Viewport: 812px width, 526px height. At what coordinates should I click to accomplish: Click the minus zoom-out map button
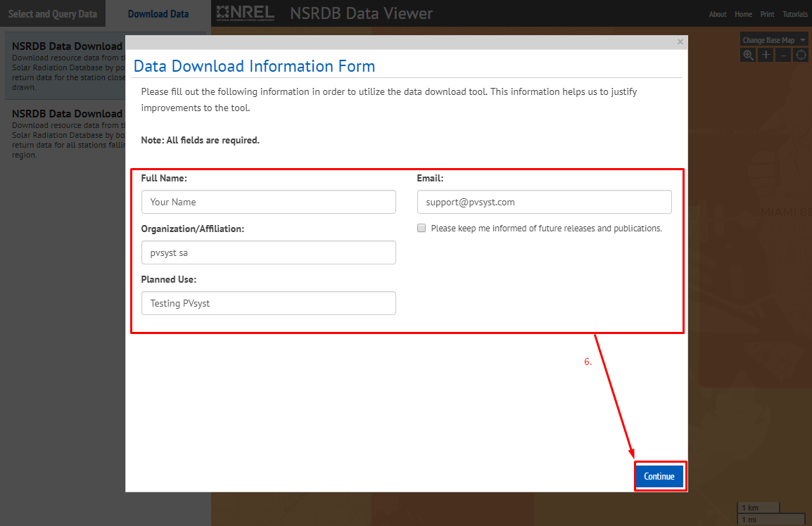click(x=783, y=55)
